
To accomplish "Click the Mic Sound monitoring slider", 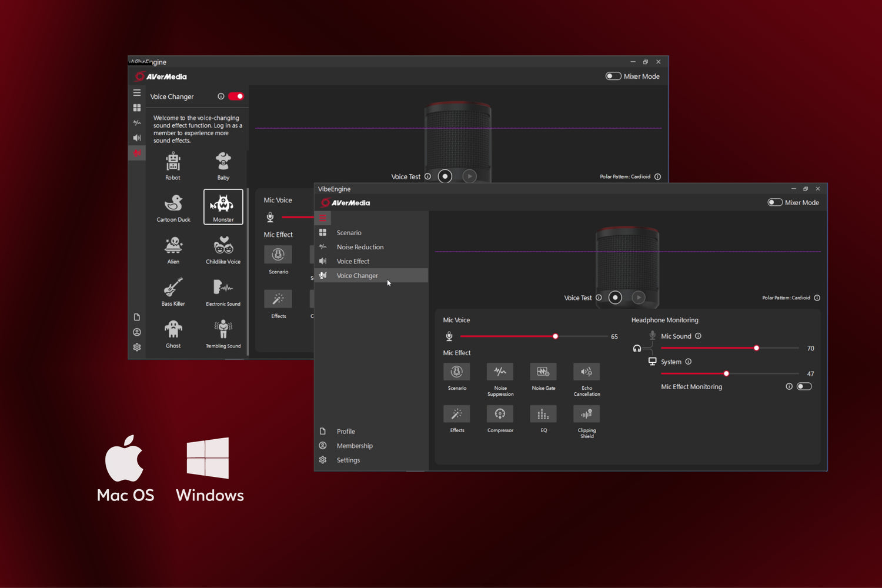I will coord(730,348).
